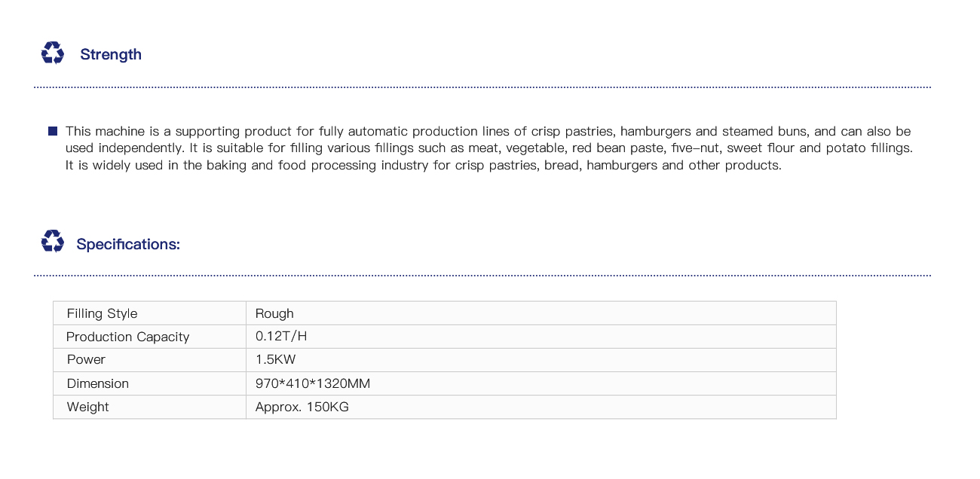
Task: Click the dotted divider under Strength
Action: [482, 87]
